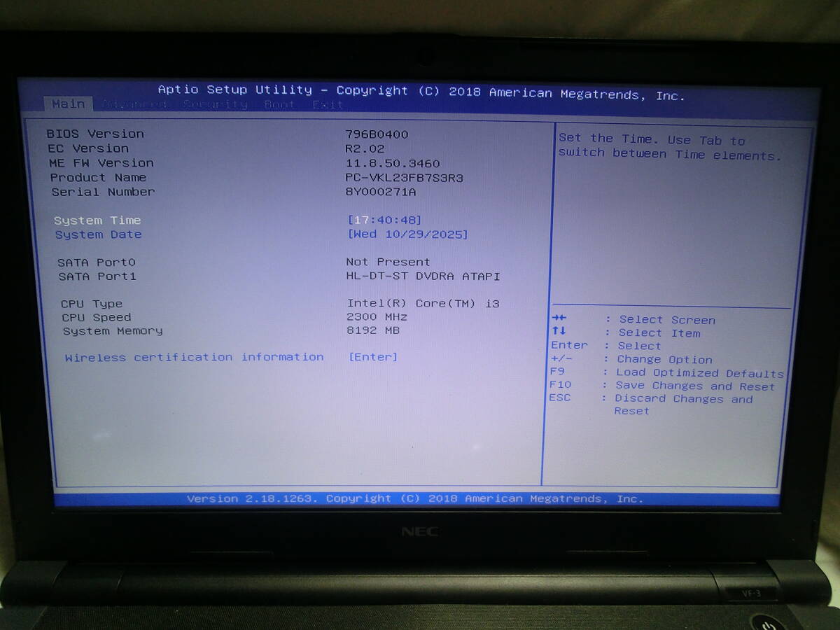840x630 pixels.
Task: Click the +/- key hint
Action: click(561, 358)
